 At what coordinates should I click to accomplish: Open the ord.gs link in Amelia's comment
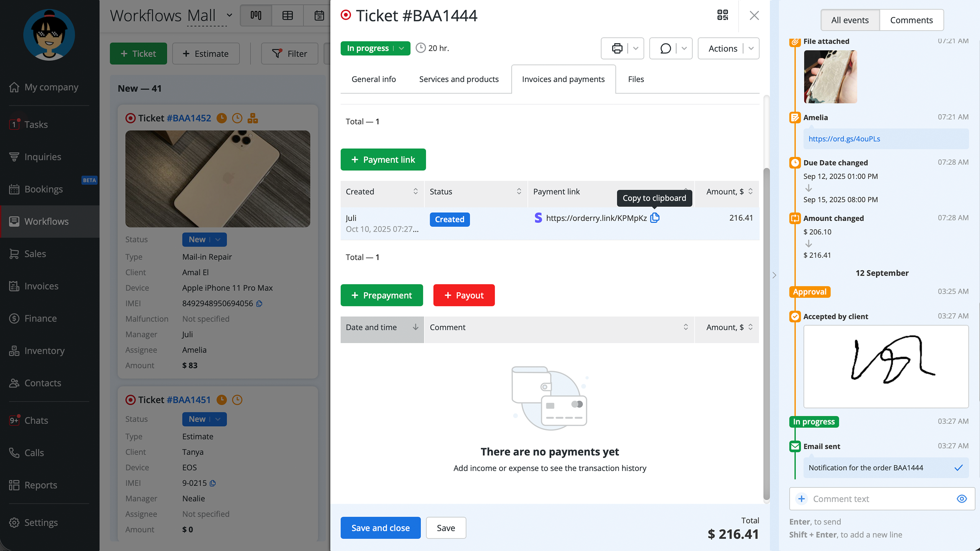[x=844, y=139]
